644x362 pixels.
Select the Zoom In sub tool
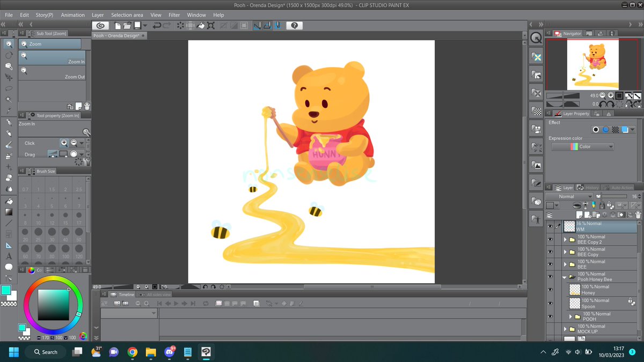click(x=52, y=58)
